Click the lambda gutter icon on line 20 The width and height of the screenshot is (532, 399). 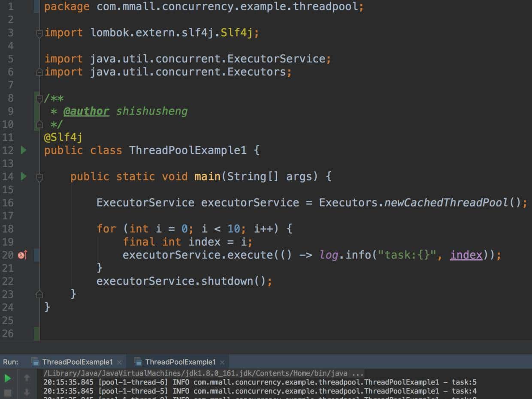tap(22, 255)
